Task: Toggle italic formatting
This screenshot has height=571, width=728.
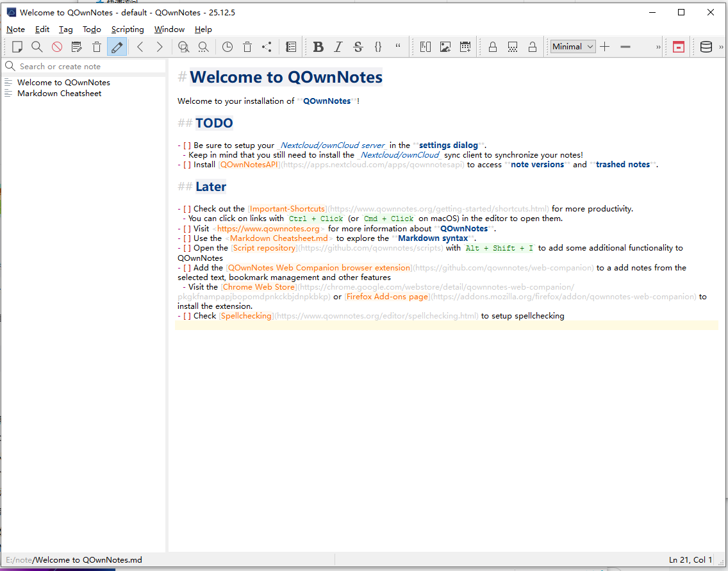Action: (338, 47)
